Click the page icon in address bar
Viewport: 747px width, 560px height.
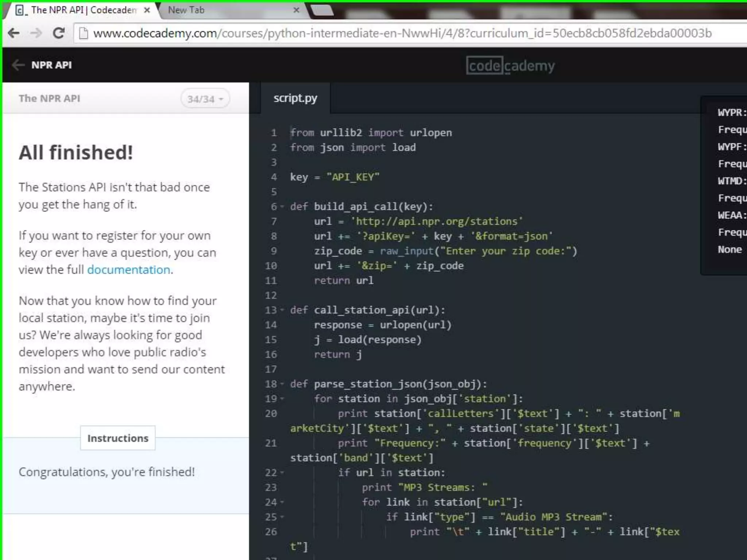(x=84, y=33)
